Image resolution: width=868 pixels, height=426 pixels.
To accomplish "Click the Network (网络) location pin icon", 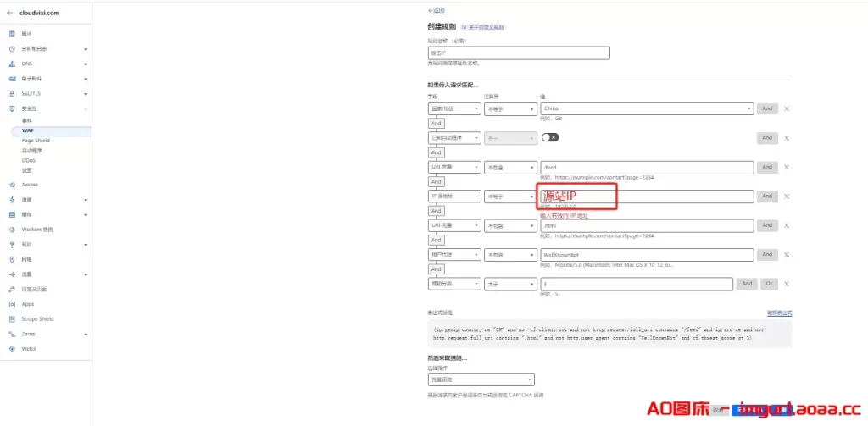I will (12, 259).
